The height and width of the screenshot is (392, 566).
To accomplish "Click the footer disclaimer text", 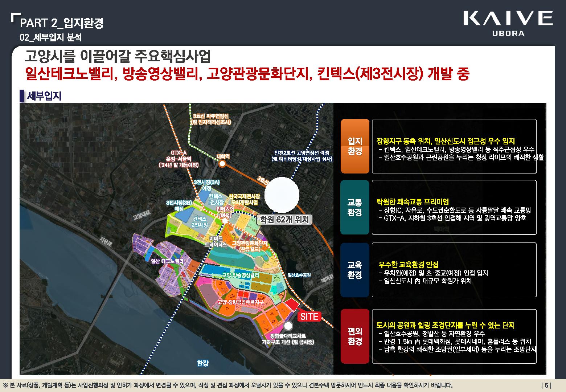I will click(x=228, y=385).
